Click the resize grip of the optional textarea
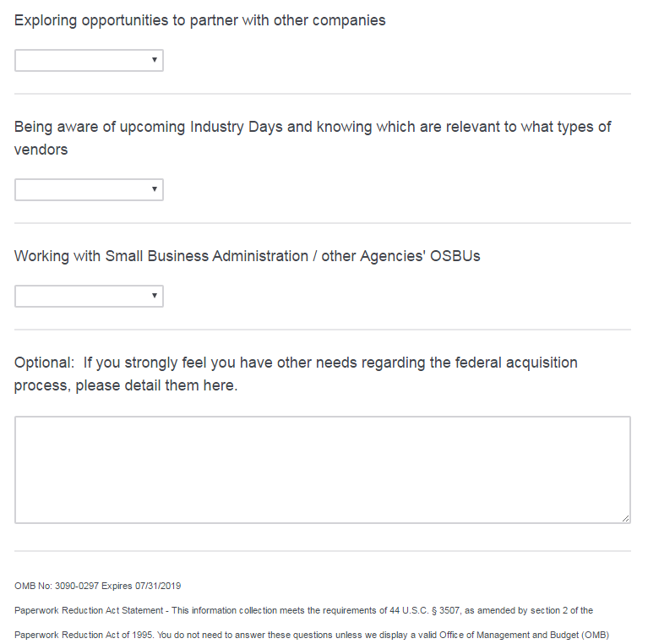Image resolution: width=648 pixels, height=644 pixels. click(x=625, y=518)
